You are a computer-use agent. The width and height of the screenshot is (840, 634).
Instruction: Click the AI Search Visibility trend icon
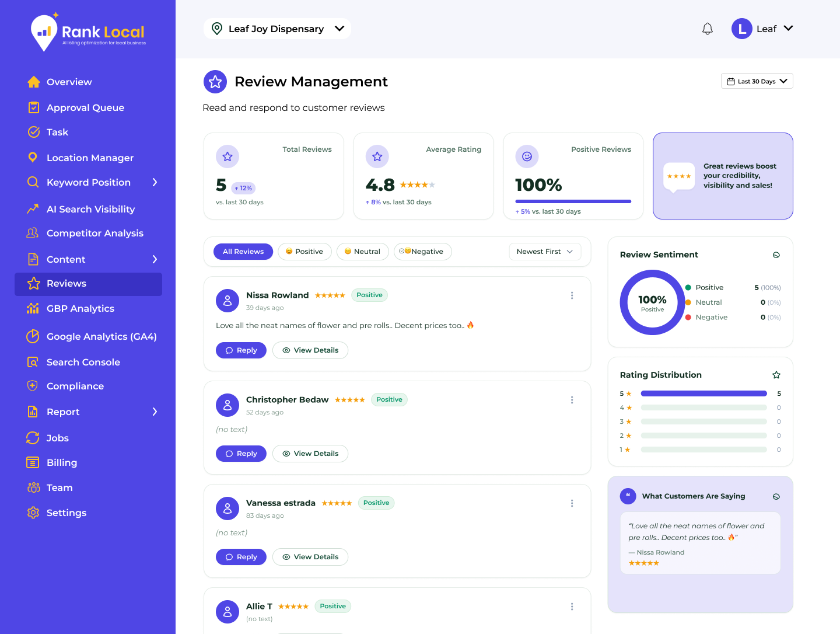tap(33, 209)
